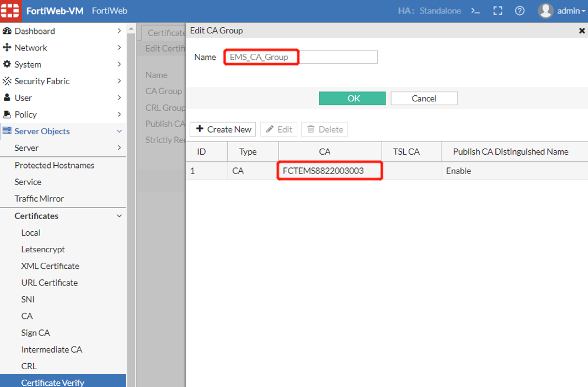Click the CA column header
Viewport: 588px width, 387px height.
pyautogui.click(x=330, y=151)
